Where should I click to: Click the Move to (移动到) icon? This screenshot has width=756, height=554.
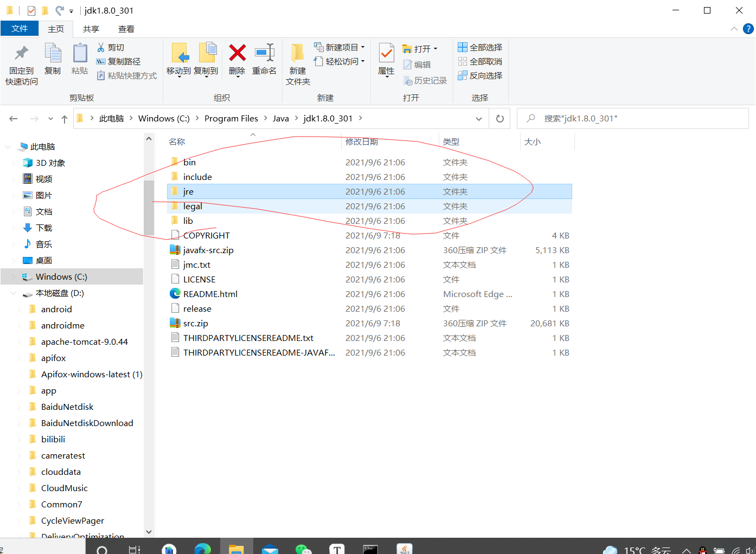coord(180,53)
